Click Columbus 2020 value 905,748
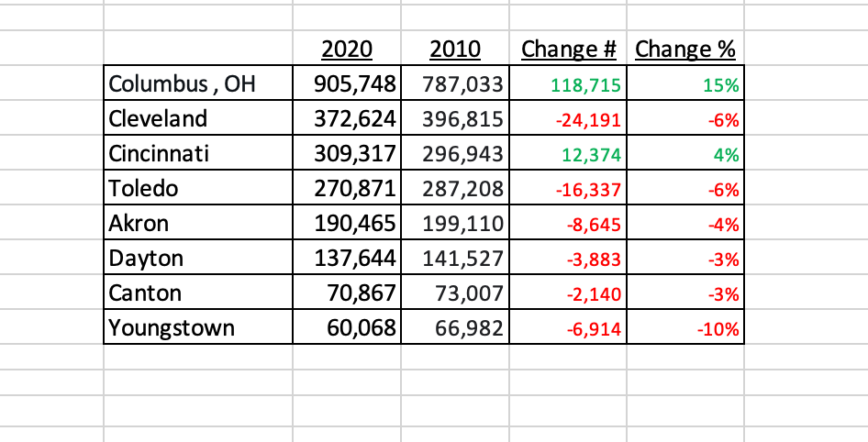Viewport: 868px width, 442px height. click(347, 83)
